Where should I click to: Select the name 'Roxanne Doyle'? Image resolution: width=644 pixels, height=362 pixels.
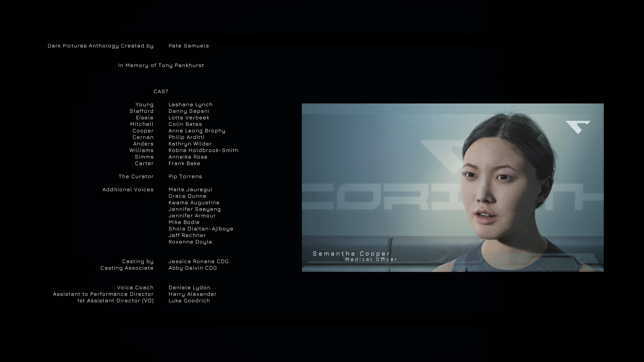click(x=190, y=242)
